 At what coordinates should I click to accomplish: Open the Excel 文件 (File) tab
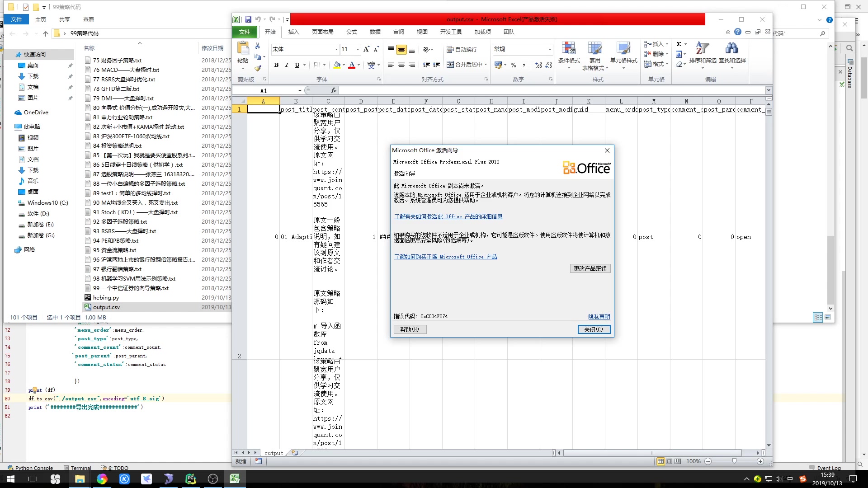tap(245, 32)
